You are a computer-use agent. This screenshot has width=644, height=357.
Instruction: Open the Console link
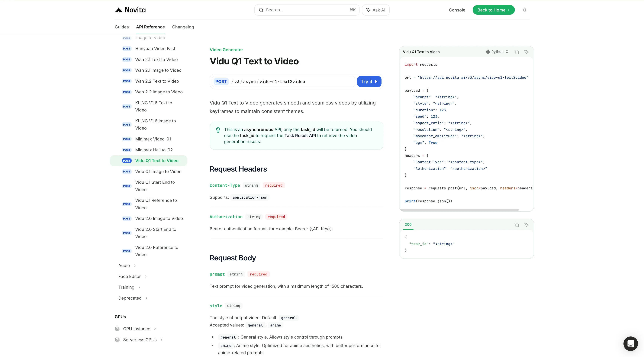457,10
